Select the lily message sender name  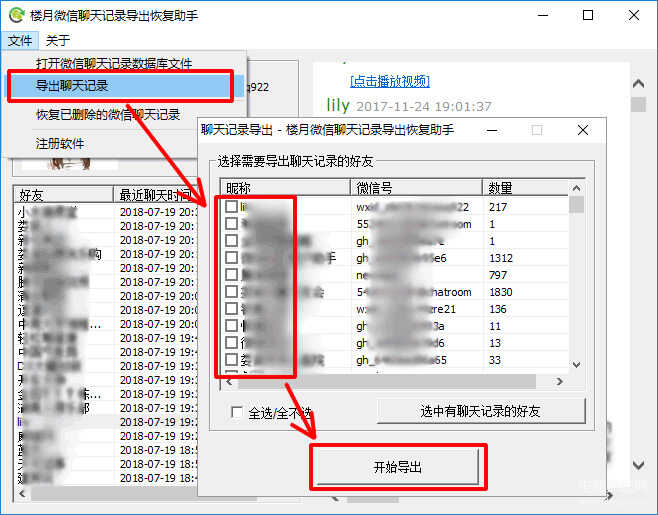(338, 105)
